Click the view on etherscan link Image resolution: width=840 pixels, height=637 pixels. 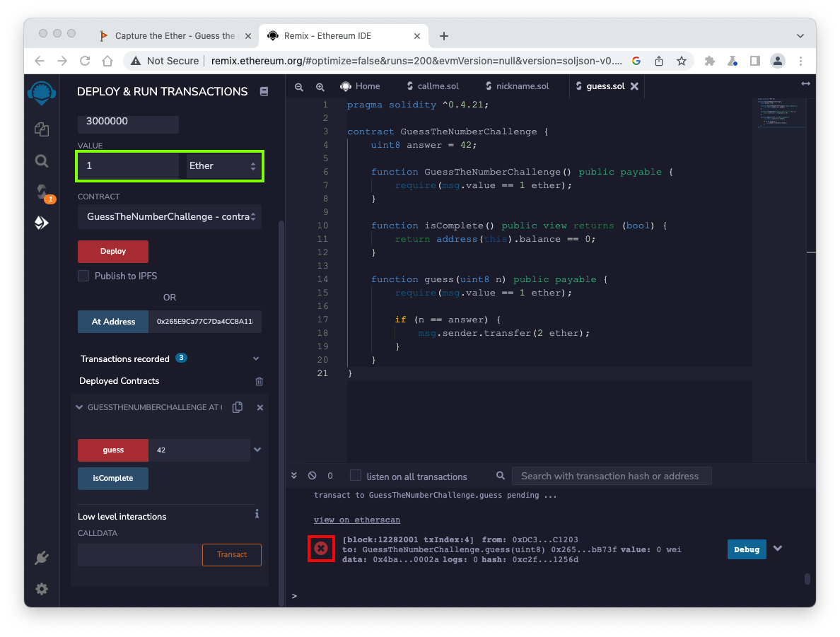click(x=357, y=520)
